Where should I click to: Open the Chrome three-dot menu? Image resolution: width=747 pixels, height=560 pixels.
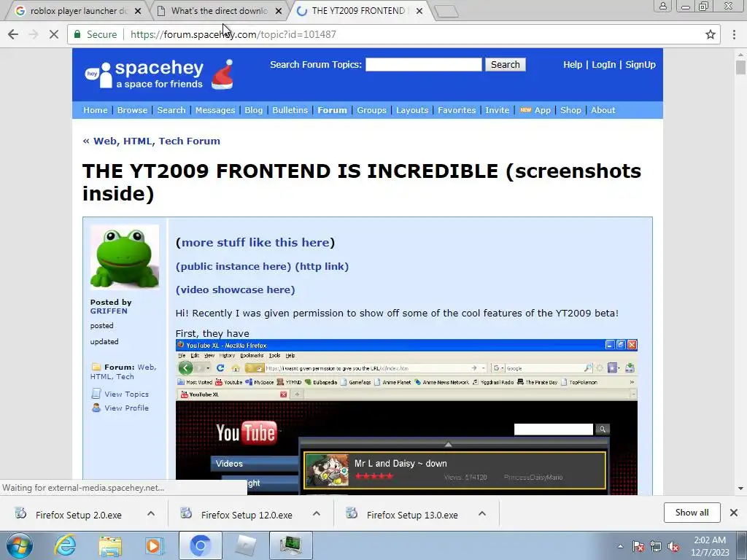pos(734,34)
